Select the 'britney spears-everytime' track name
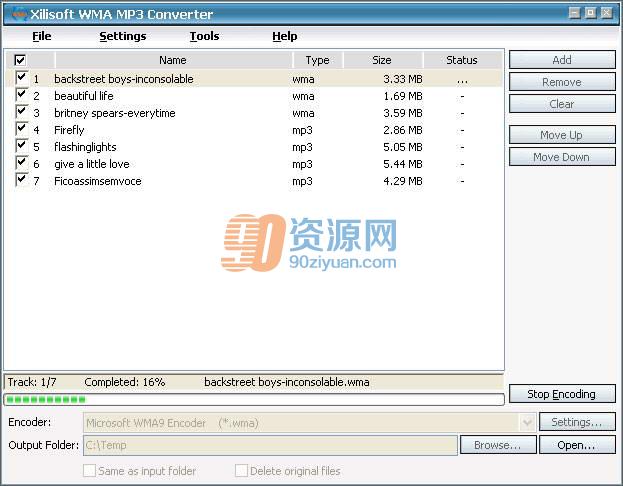Image resolution: width=623 pixels, height=486 pixels. 114,113
